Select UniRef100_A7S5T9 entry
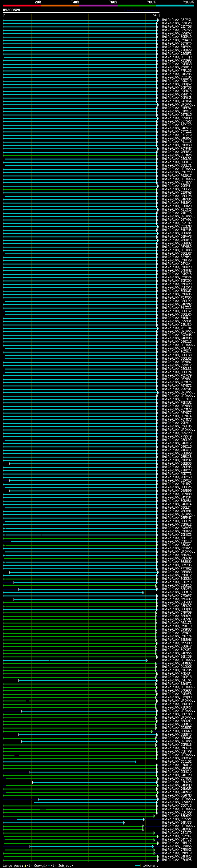197x868 pixels. click(x=176, y=436)
